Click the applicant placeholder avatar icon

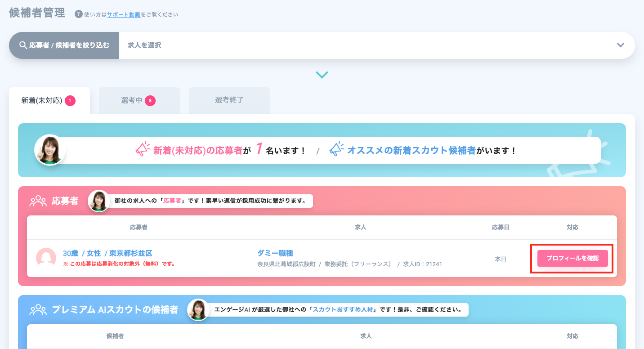(46, 258)
